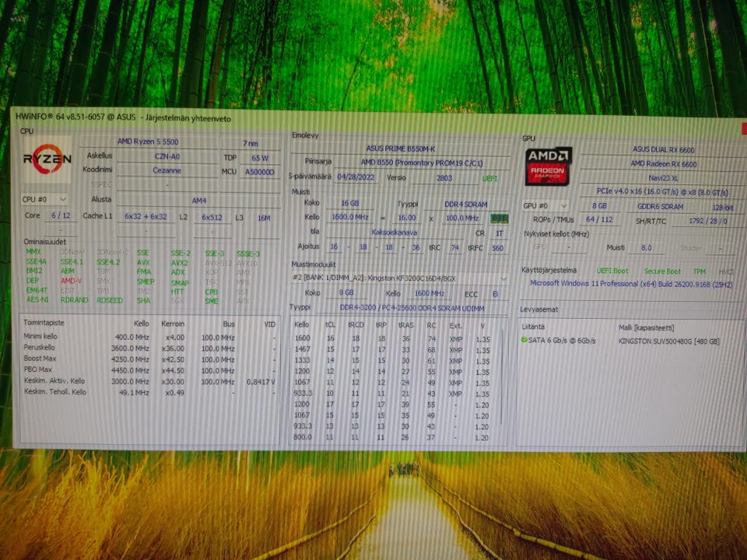Click the 6 / 12 core count value

61,215
